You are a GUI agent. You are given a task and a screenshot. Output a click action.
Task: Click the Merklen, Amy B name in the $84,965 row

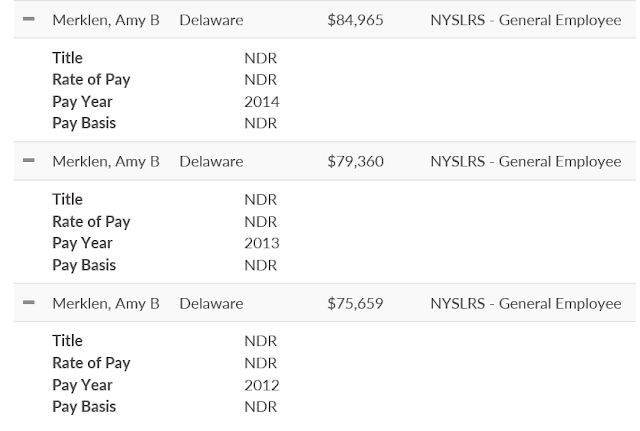[105, 20]
